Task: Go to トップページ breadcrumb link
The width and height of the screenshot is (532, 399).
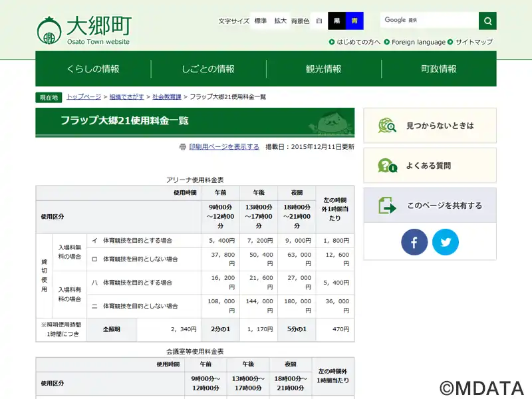Action: coord(84,97)
